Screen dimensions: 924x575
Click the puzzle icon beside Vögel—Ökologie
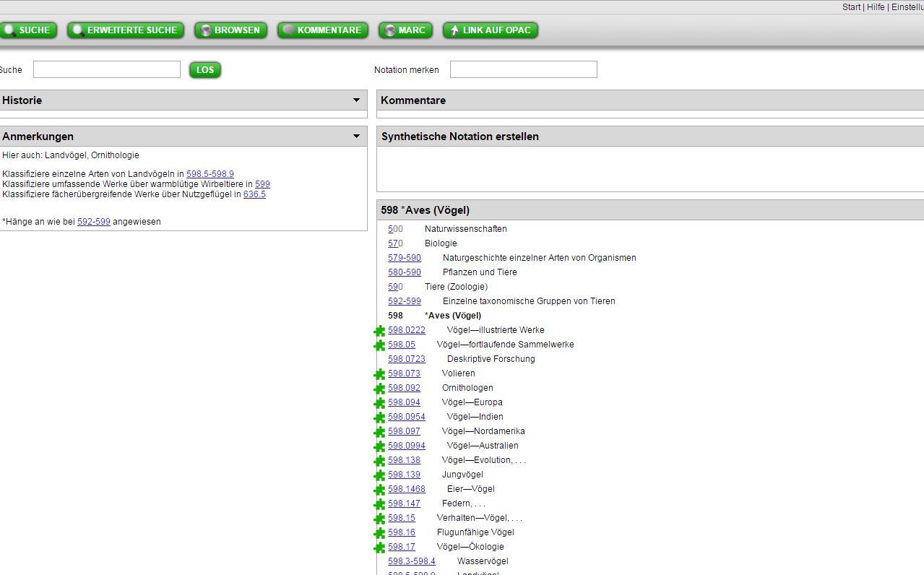(x=379, y=548)
